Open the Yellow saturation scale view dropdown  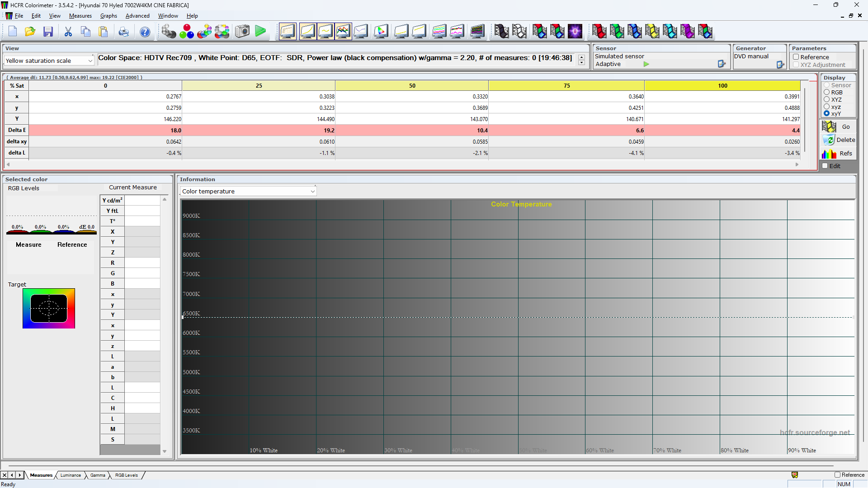(x=91, y=60)
